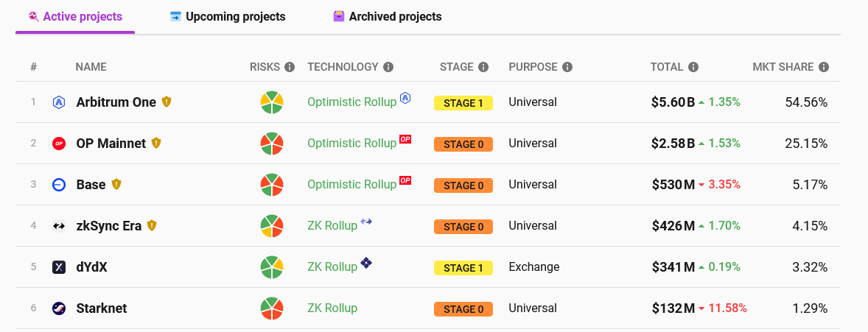Switch to Active projects tab
The height and width of the screenshot is (332, 868).
tap(75, 17)
